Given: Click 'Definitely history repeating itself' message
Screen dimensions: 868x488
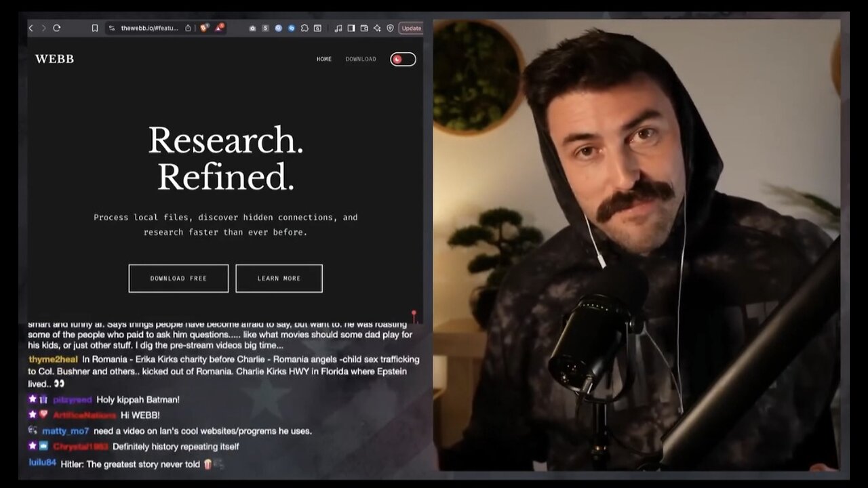Looking at the screenshot, I should click(176, 447).
